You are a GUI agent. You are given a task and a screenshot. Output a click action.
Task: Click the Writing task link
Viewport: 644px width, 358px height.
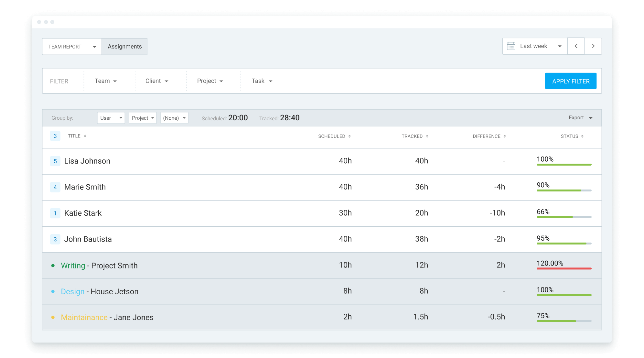click(73, 266)
